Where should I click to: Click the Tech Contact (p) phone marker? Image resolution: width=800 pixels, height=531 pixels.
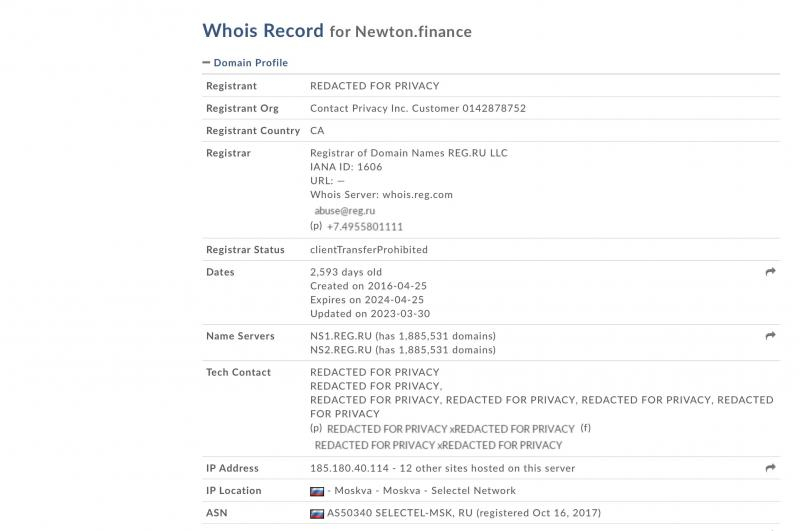click(316, 428)
